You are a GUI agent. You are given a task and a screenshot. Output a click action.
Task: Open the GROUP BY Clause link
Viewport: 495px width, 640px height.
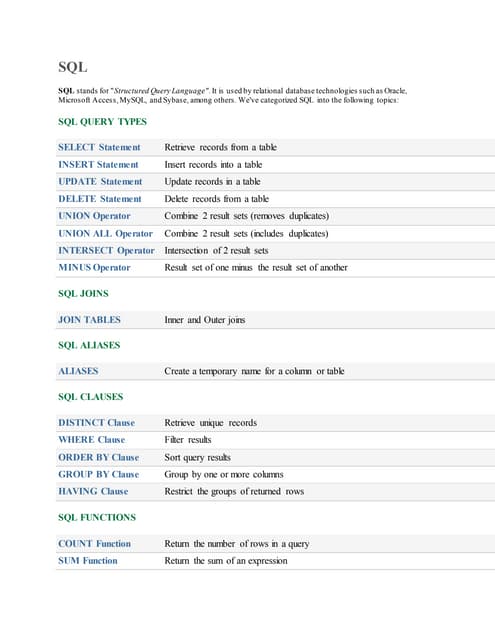(x=99, y=474)
